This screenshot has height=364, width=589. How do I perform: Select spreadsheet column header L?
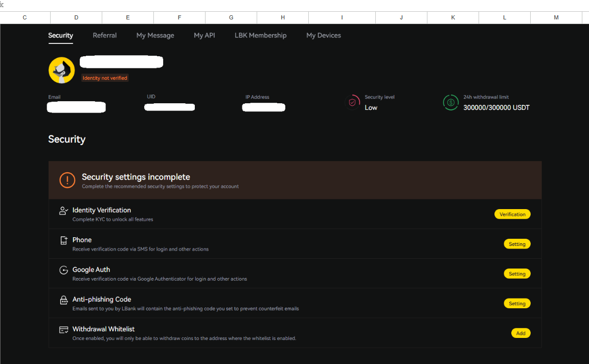505,17
